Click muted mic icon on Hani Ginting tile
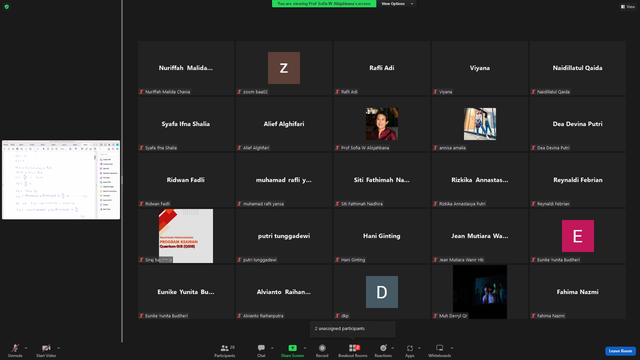 (338, 260)
